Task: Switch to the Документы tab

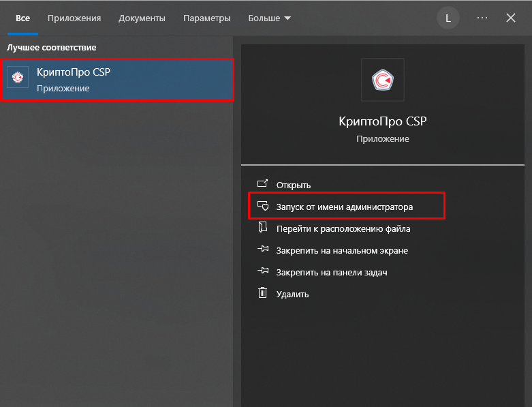Action: click(142, 18)
